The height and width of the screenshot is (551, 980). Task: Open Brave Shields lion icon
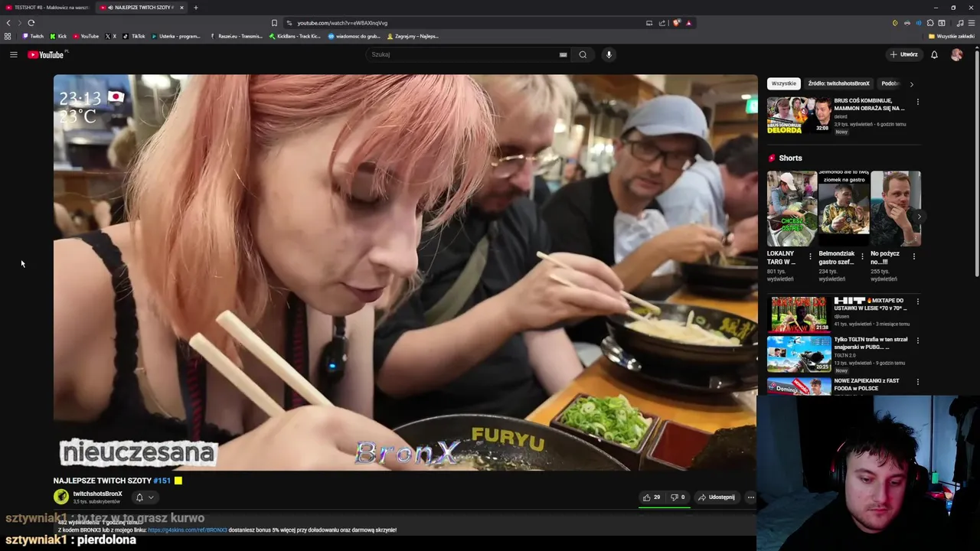pyautogui.click(x=676, y=23)
